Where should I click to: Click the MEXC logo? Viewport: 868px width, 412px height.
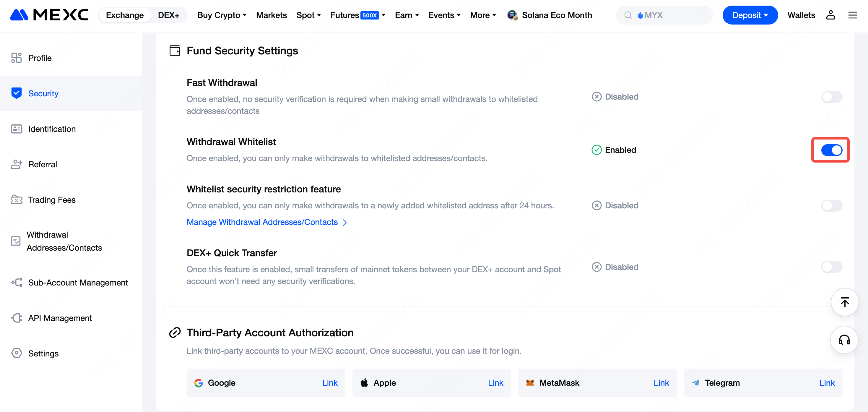point(49,15)
